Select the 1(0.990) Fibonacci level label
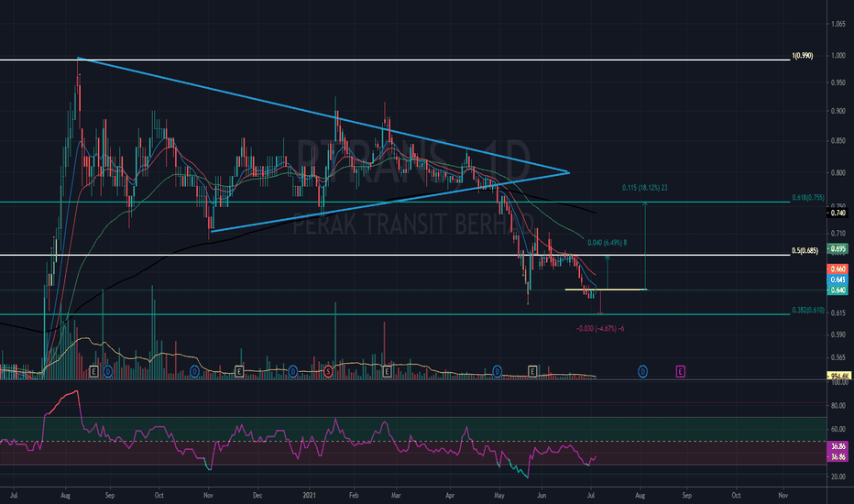 (803, 56)
